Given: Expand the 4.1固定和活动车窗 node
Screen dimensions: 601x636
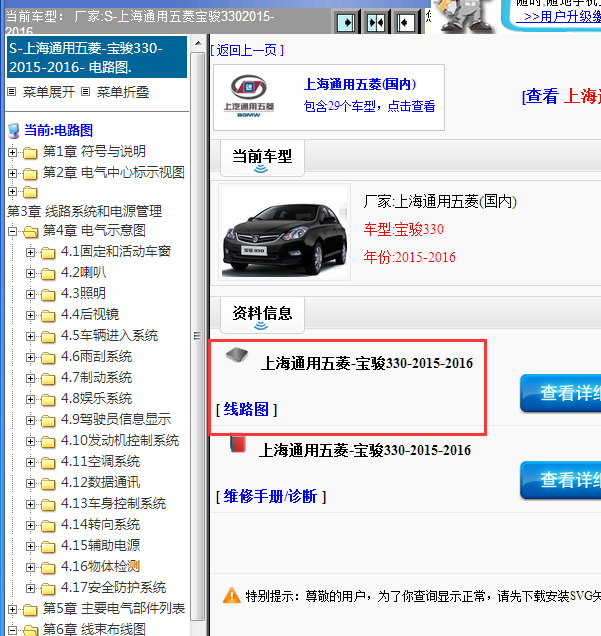Looking at the screenshot, I should [30, 253].
